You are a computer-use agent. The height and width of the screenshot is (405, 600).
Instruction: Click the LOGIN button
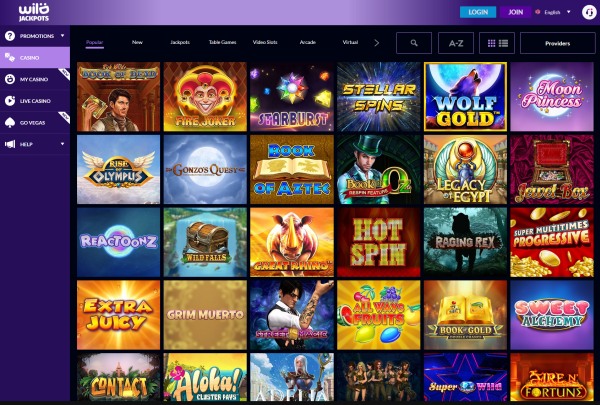(478, 12)
